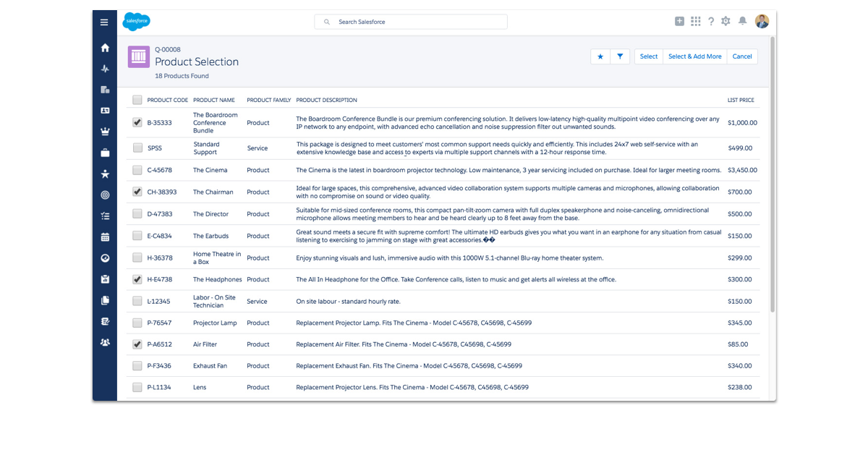Click '18 Products Found' text
Image resolution: width=868 pixels, height=463 pixels.
tap(182, 76)
